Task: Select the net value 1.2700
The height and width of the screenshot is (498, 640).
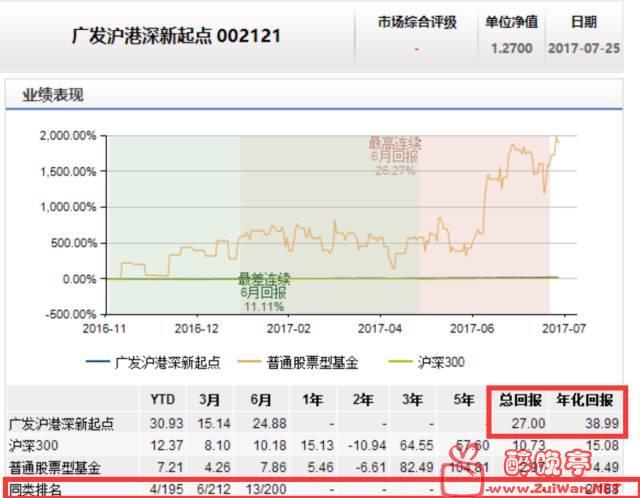Action: (x=511, y=48)
